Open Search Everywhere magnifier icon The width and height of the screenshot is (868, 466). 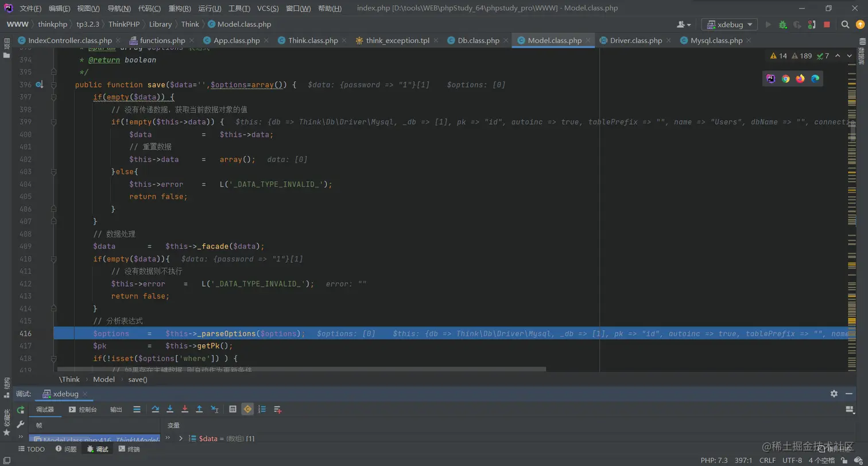[845, 25]
